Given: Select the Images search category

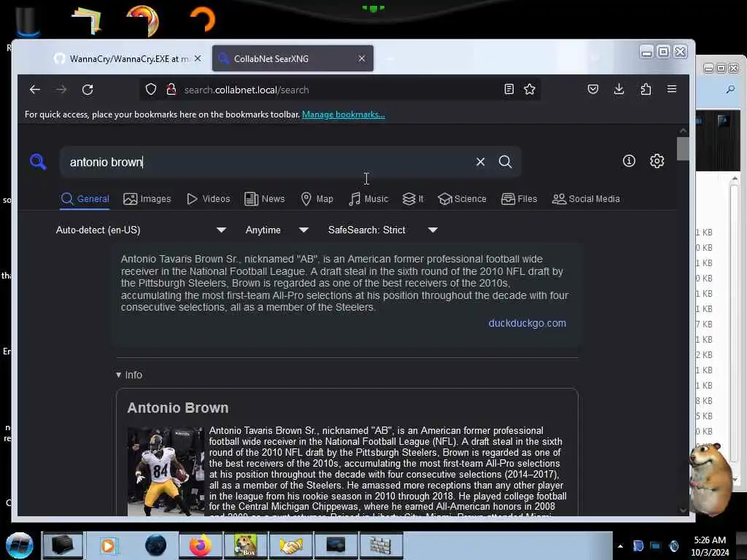Looking at the screenshot, I should (x=147, y=199).
